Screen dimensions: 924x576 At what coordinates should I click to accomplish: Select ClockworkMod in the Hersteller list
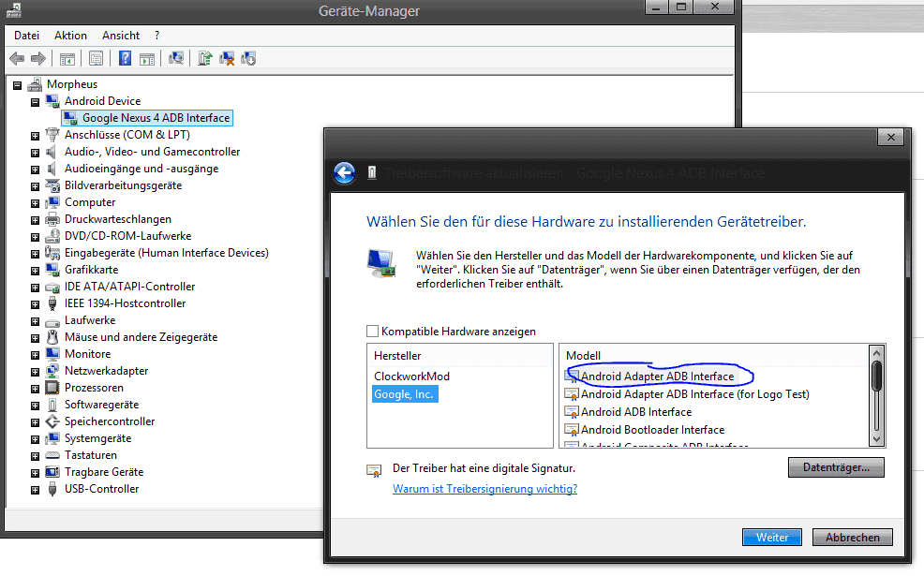tap(411, 377)
